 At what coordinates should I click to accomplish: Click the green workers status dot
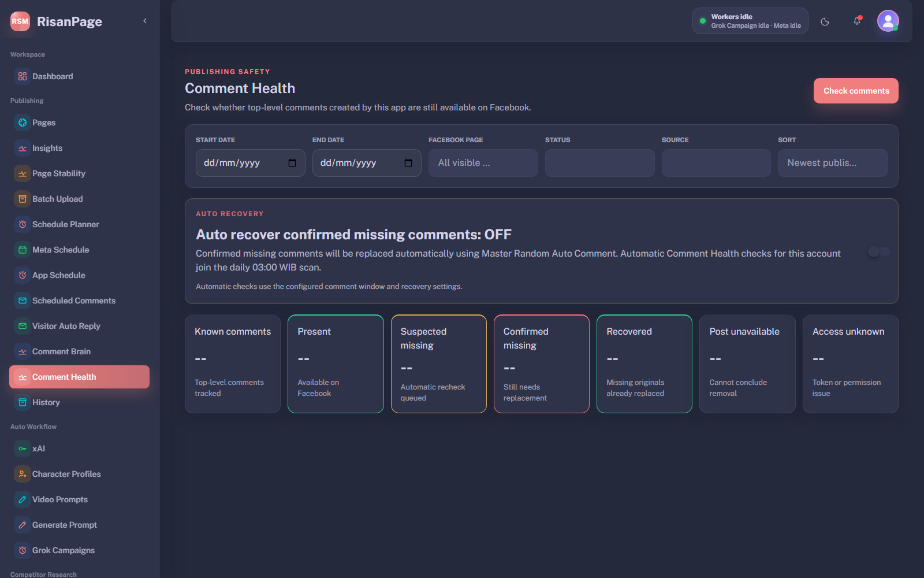click(x=703, y=21)
